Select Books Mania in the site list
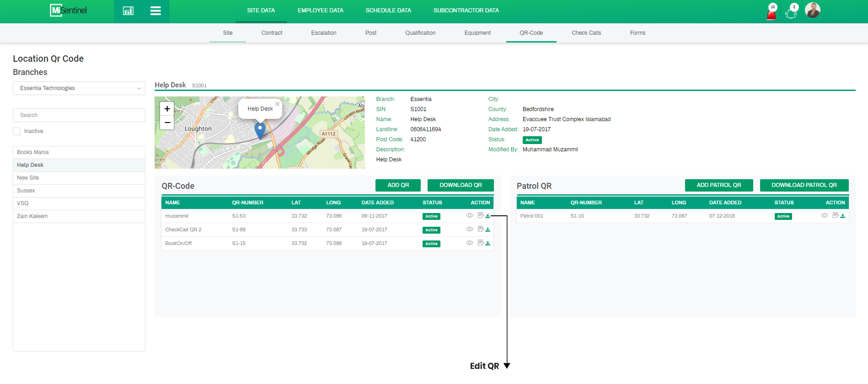Screen dimensions: 868x384 (79, 152)
